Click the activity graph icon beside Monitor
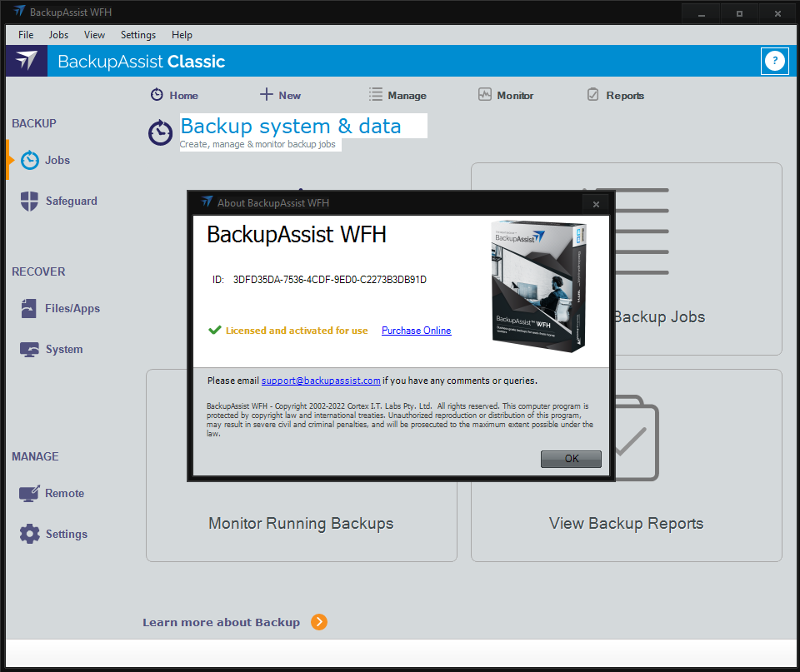This screenshot has height=672, width=800. click(x=485, y=94)
